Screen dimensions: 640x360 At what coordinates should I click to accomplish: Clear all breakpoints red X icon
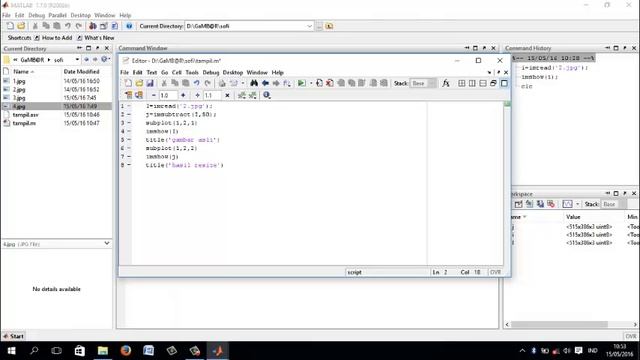[x=330, y=83]
